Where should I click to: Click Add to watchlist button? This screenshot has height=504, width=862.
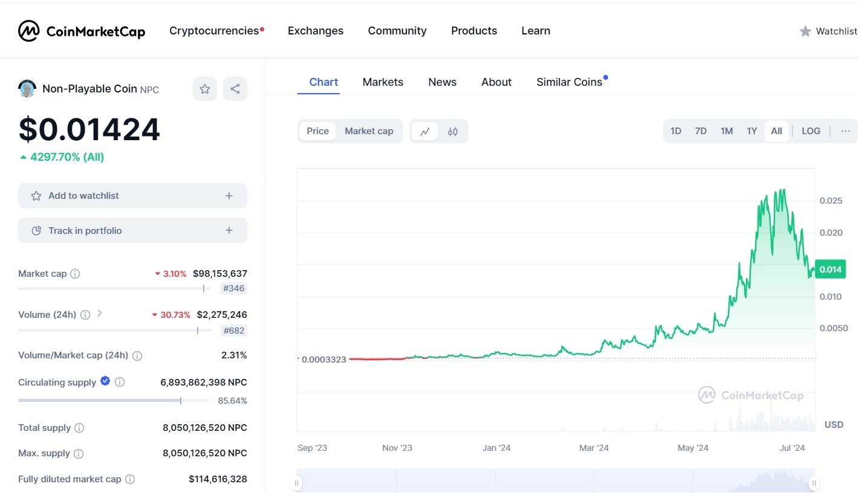(x=132, y=196)
